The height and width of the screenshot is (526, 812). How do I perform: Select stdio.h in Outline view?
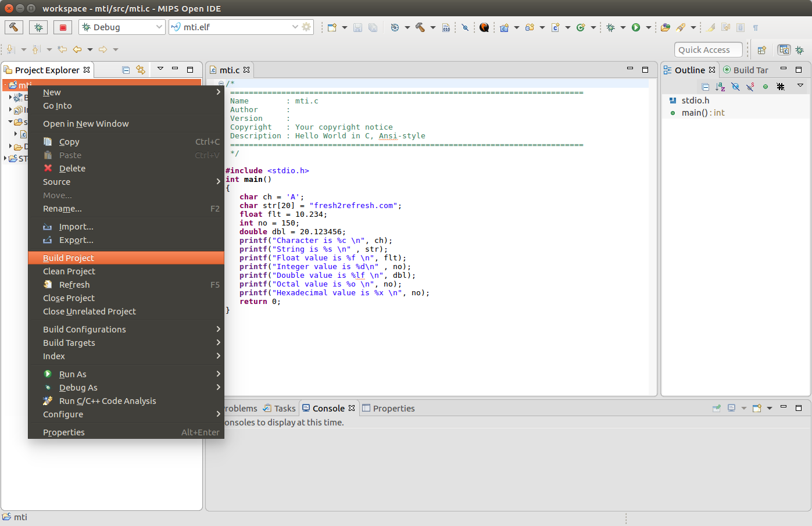coord(695,101)
